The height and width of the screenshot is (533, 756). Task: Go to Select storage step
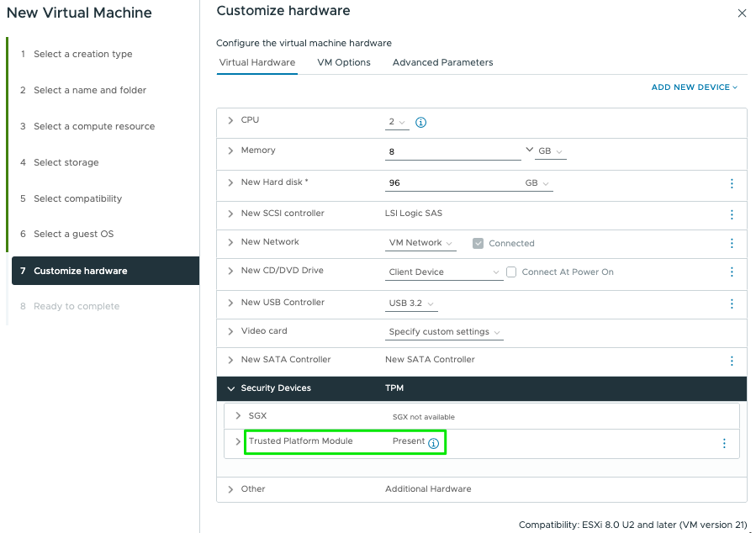(x=66, y=162)
